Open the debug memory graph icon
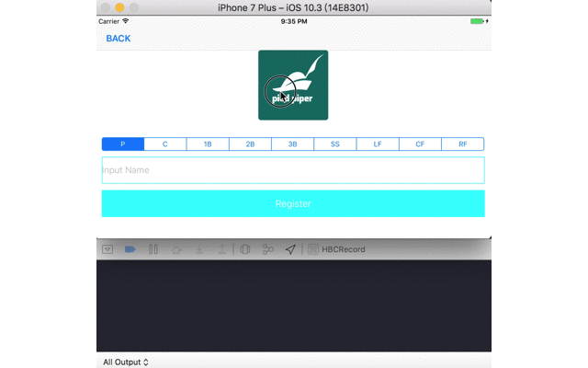 pyautogui.click(x=267, y=248)
